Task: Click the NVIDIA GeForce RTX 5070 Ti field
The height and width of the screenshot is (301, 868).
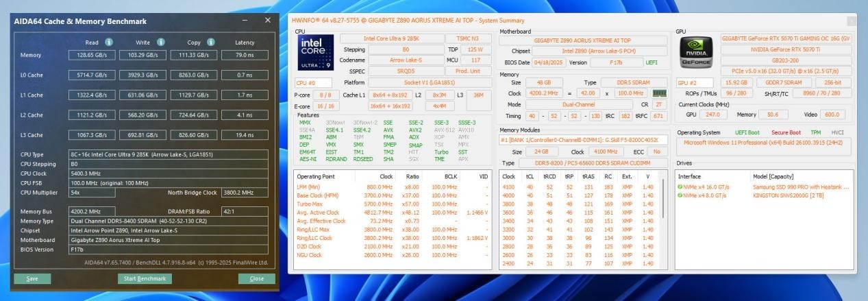Action: [787, 49]
